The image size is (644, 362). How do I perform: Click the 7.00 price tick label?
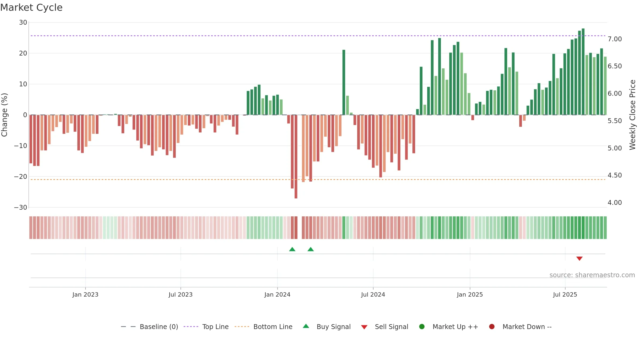pyautogui.click(x=615, y=39)
